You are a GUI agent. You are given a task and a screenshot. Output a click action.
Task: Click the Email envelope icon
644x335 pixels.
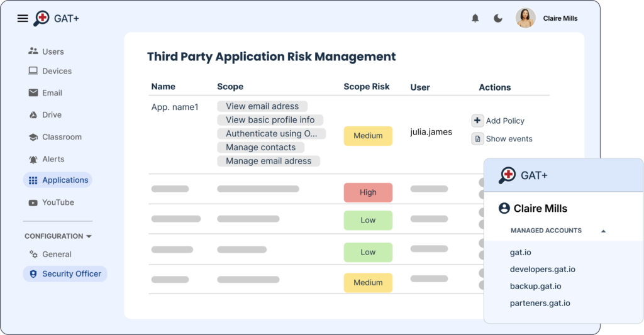pos(33,93)
